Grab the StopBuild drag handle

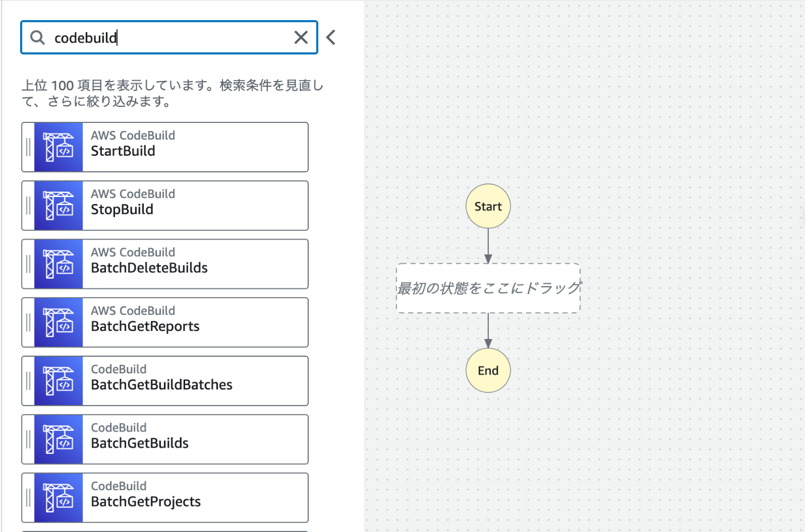click(x=28, y=206)
